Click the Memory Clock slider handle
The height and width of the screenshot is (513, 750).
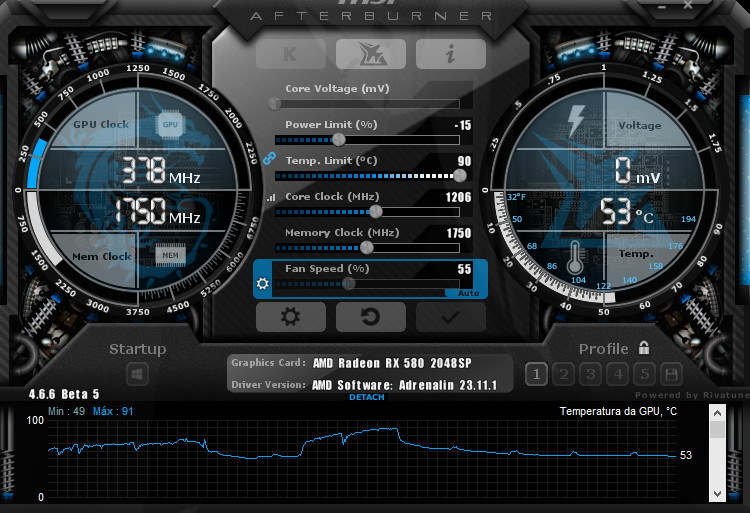(366, 247)
